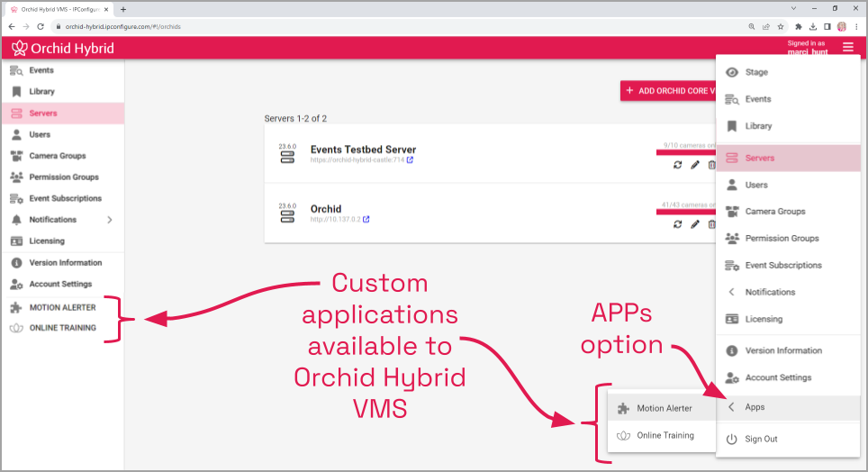
Task: Open the browser profile avatar
Action: tap(842, 27)
